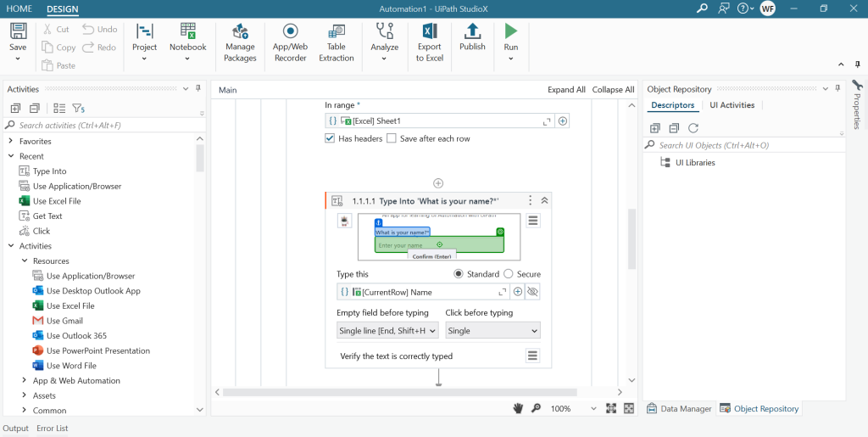Refresh the Object Repository
The image size is (868, 437).
point(693,128)
